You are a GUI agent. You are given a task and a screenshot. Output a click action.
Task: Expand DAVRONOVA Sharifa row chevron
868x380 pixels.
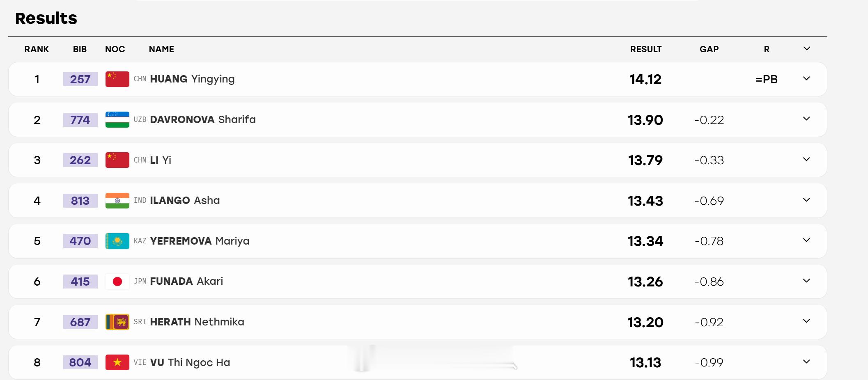[806, 119]
